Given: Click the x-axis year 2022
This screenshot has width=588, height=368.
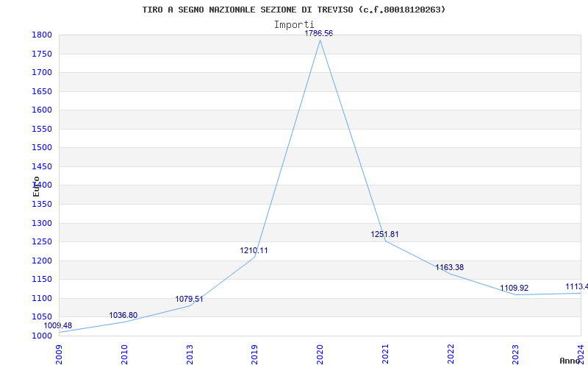Looking at the screenshot, I should click(x=451, y=354).
